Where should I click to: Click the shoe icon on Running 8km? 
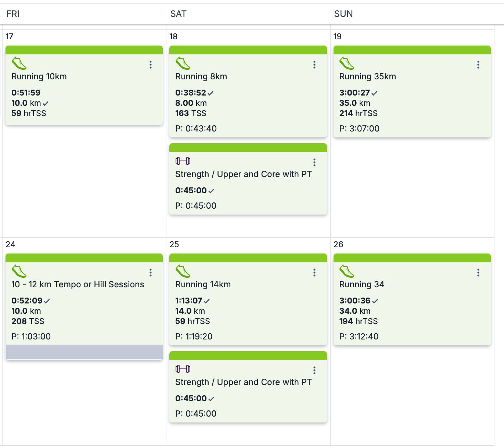(x=183, y=63)
